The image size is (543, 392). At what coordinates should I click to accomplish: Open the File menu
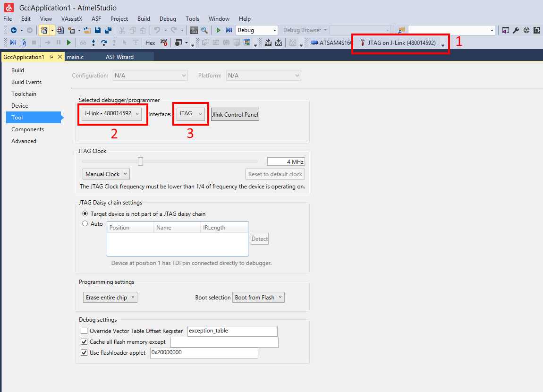coord(8,19)
